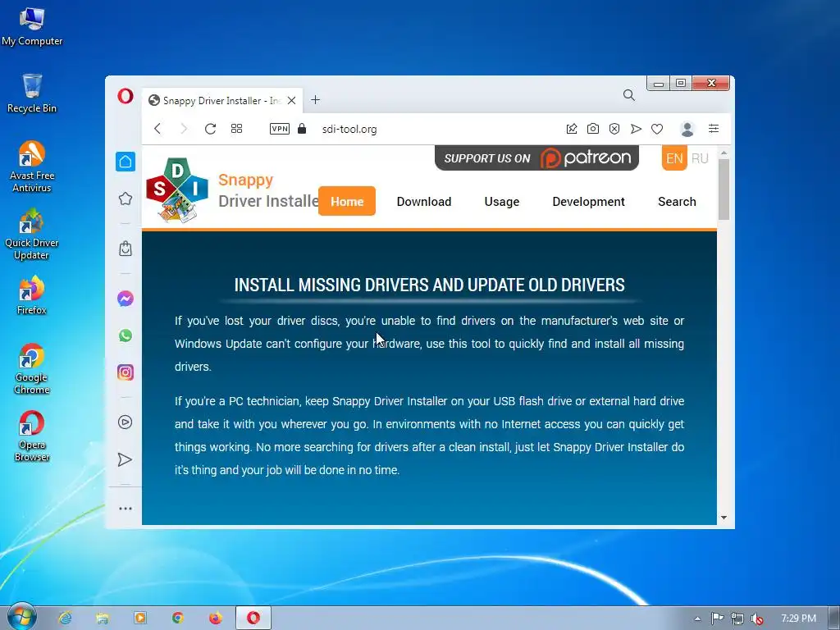Open the sidebar My Flow arrow icon
Viewport: 840px width, 630px height.
(x=125, y=459)
